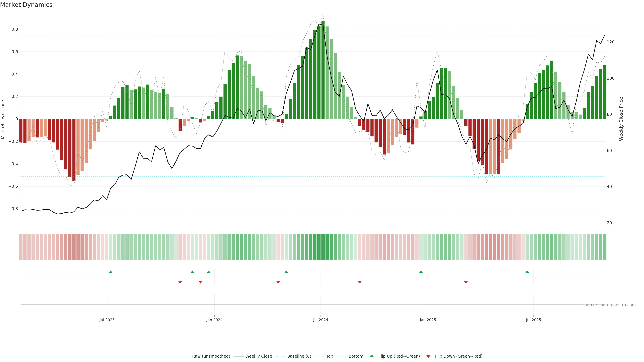This screenshot has height=362, width=644.
Task: Click the Jul 2024 axis label
Action: pos(320,320)
